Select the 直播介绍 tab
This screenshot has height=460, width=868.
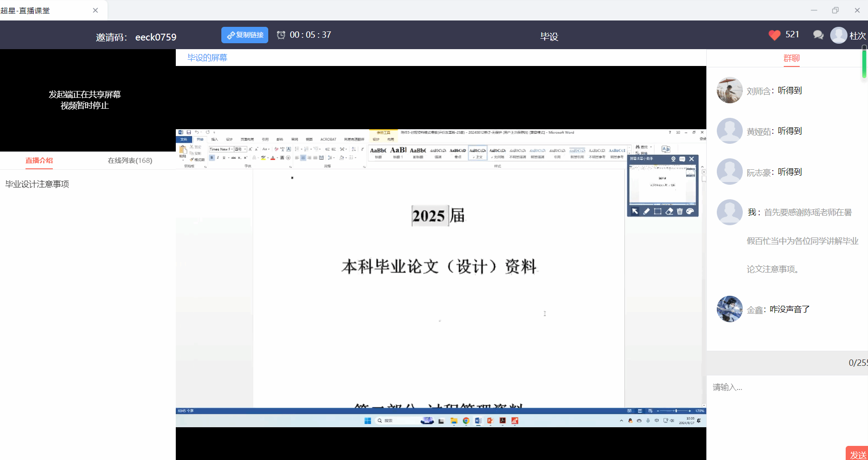39,161
